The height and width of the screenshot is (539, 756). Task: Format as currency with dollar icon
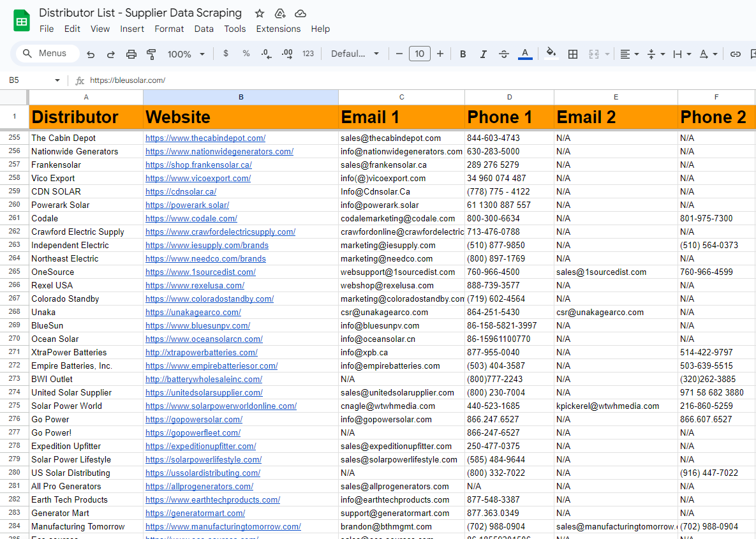[x=226, y=54]
